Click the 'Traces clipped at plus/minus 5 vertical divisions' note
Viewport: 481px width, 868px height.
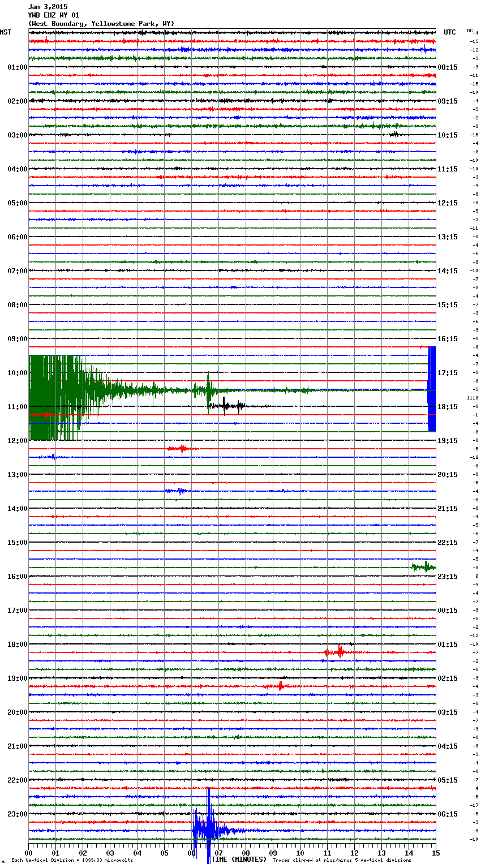[342, 861]
